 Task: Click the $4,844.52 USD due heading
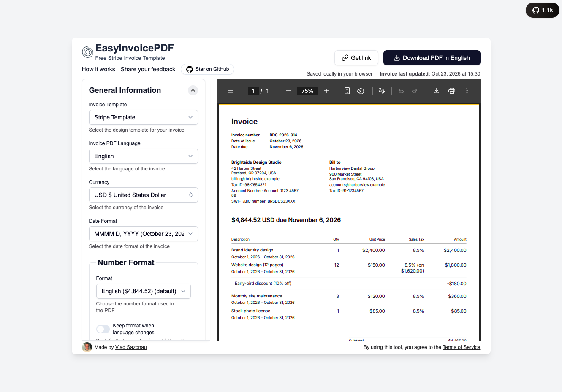point(286,220)
